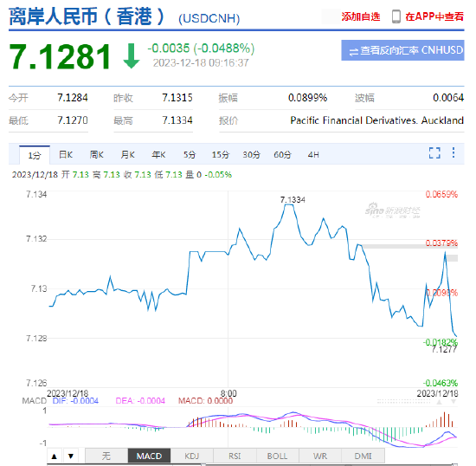Click the phone icon beside 在APP中查看

[x=396, y=16]
